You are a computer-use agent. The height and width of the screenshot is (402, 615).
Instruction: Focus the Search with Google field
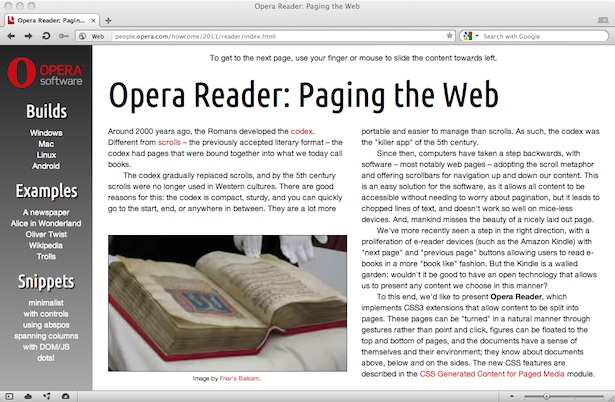(x=543, y=36)
